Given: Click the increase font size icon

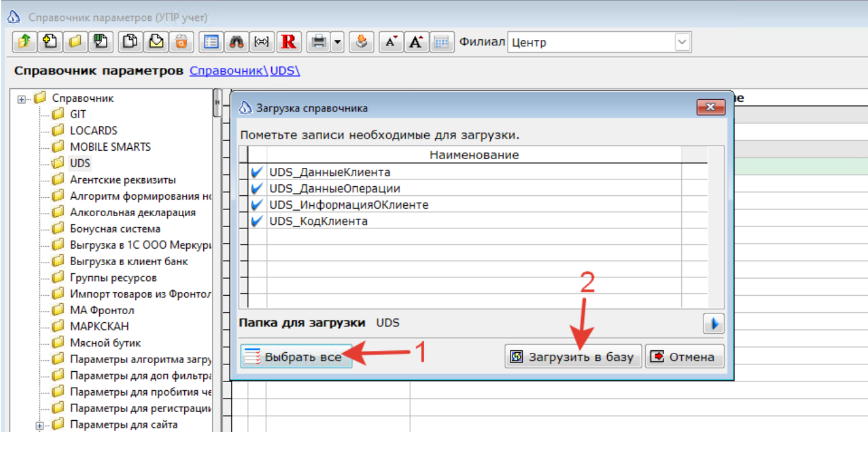Looking at the screenshot, I should point(416,42).
